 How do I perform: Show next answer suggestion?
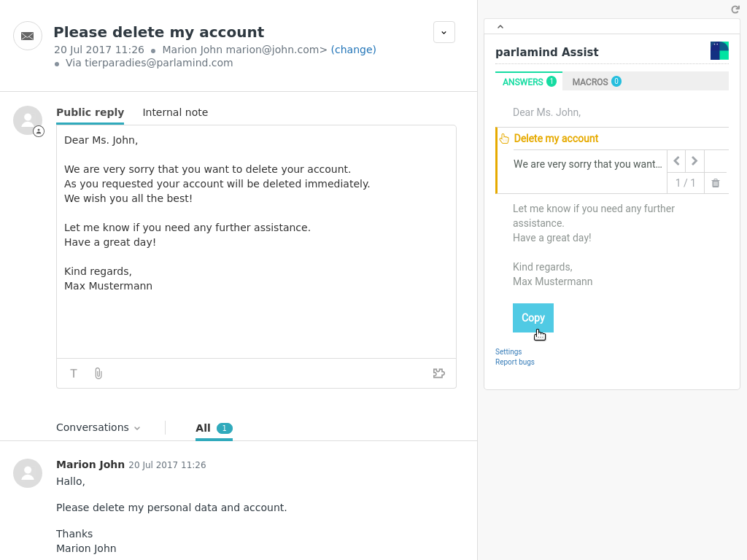pyautogui.click(x=694, y=161)
